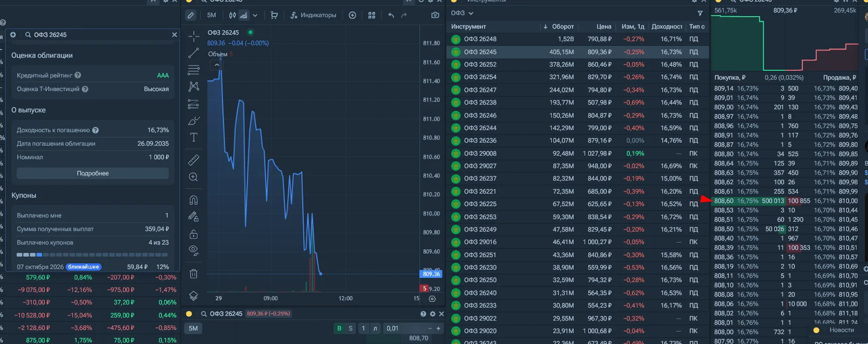Click the coupon payments progress bar
Viewport: 868px width, 344px height.
pos(93,255)
